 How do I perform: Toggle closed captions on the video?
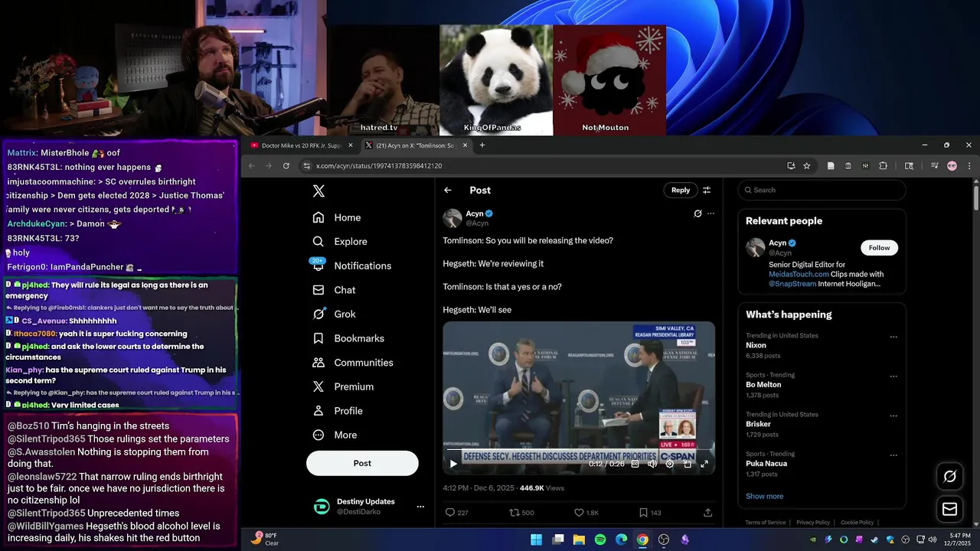(635, 464)
